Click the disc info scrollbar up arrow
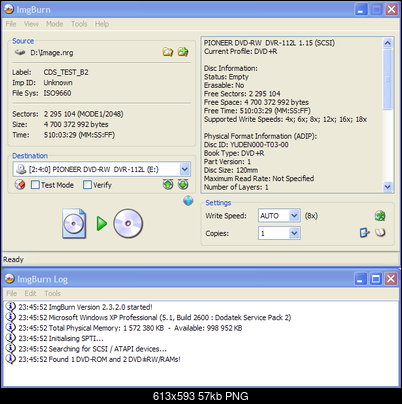 (x=387, y=43)
